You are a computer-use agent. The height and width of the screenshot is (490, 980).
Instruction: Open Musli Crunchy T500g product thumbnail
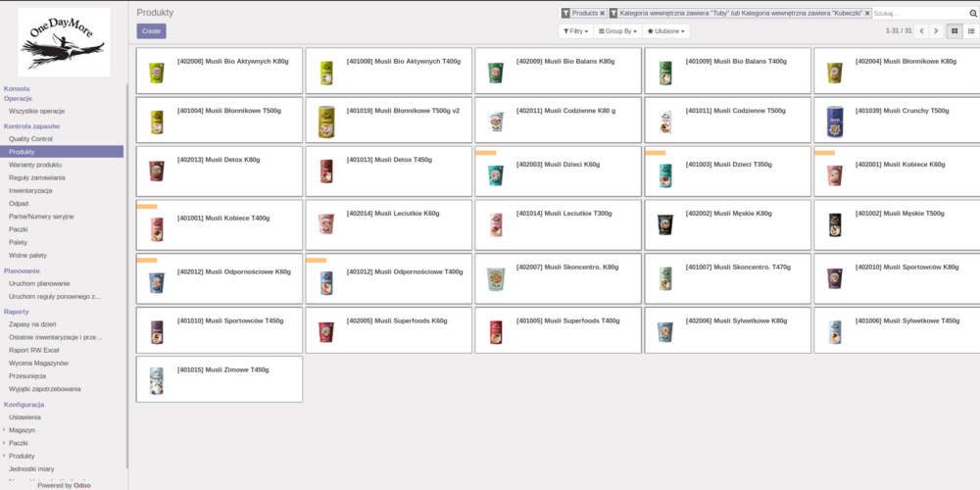click(x=834, y=121)
